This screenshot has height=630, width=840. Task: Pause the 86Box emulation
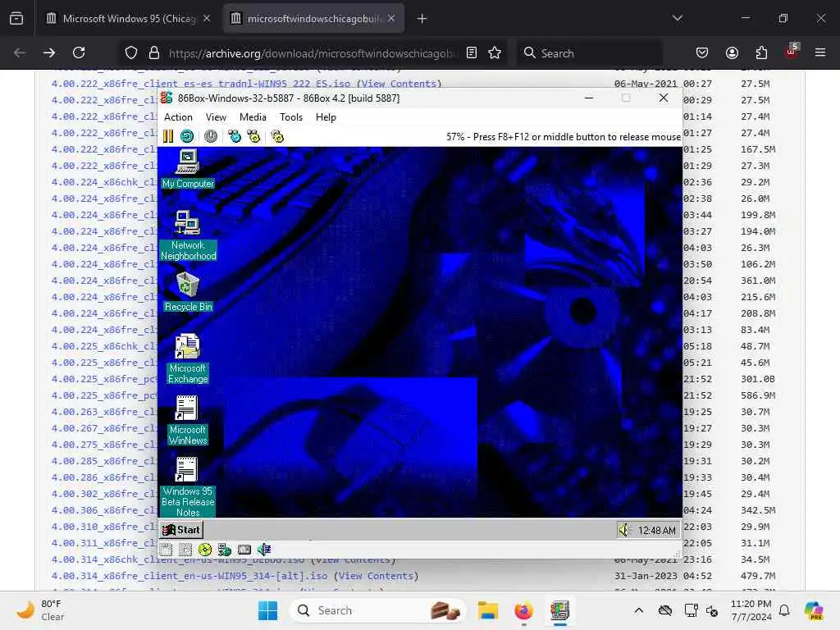pos(168,137)
